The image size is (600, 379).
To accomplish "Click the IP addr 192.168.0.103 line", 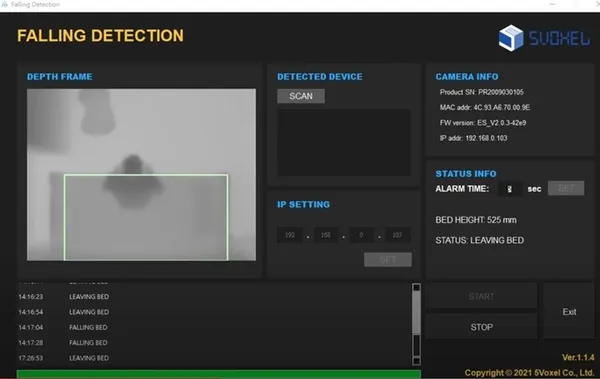I will 473,138.
